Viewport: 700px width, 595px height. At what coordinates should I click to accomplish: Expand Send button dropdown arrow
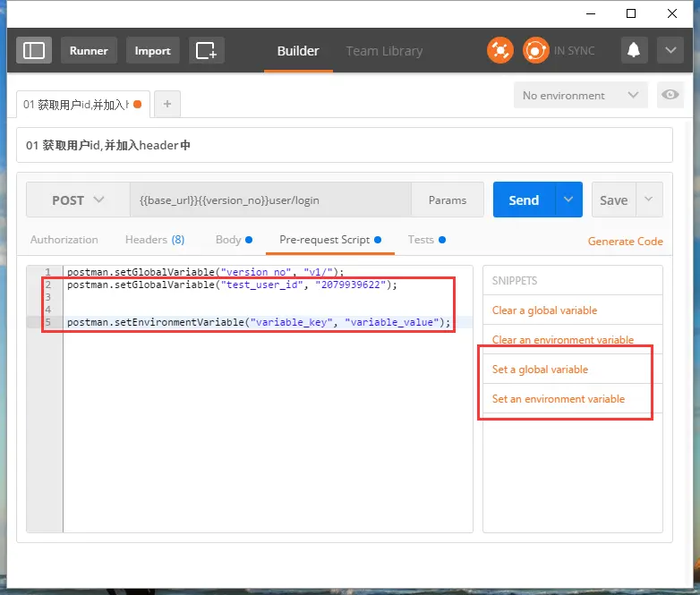coord(568,200)
